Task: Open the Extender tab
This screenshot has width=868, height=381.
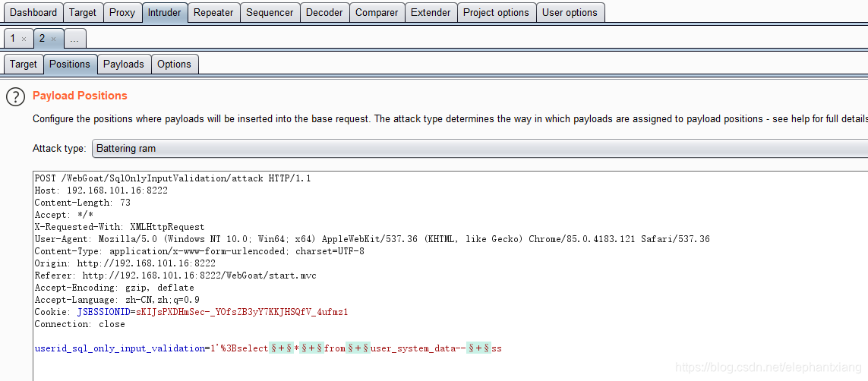Action: click(431, 12)
